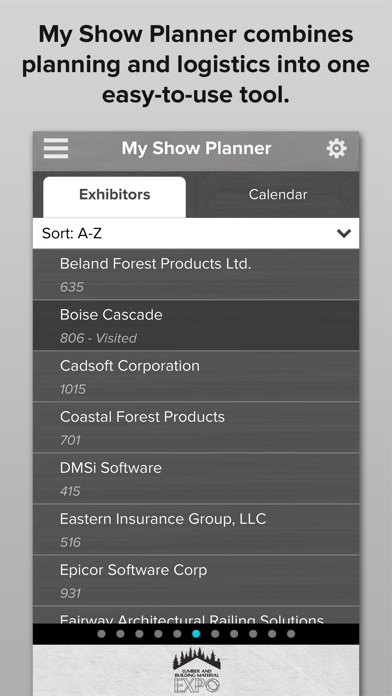392x696 pixels.
Task: Open settings via the gear icon
Action: click(337, 148)
